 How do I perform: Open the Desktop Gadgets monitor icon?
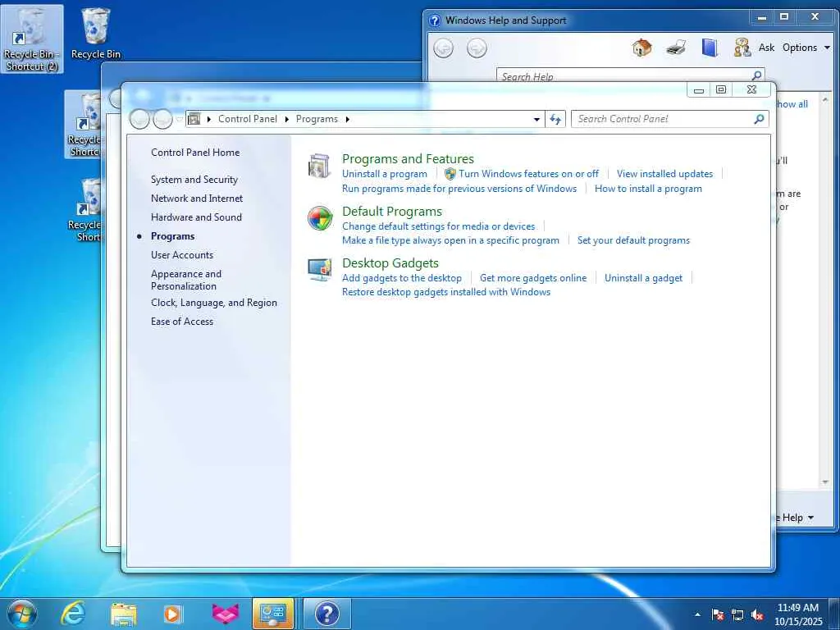click(x=320, y=269)
